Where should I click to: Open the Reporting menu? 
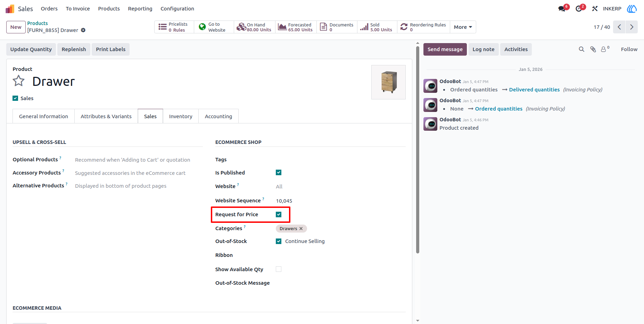(140, 9)
